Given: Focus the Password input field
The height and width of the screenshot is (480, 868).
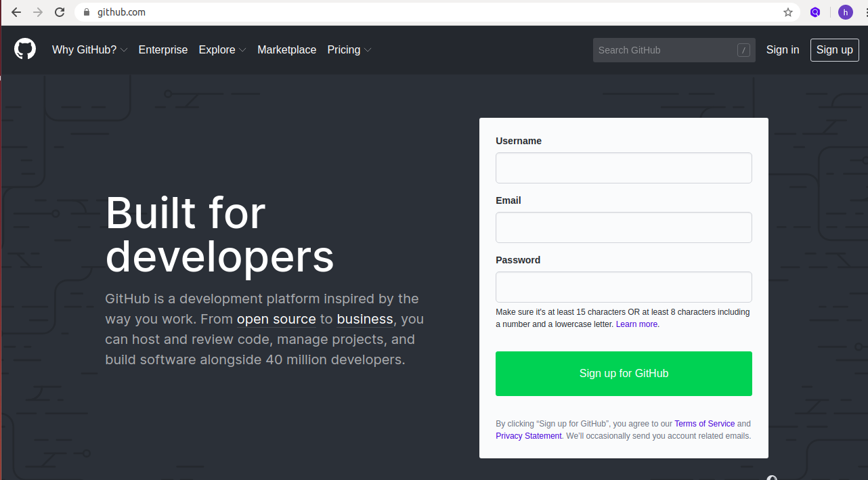Looking at the screenshot, I should pyautogui.click(x=624, y=287).
